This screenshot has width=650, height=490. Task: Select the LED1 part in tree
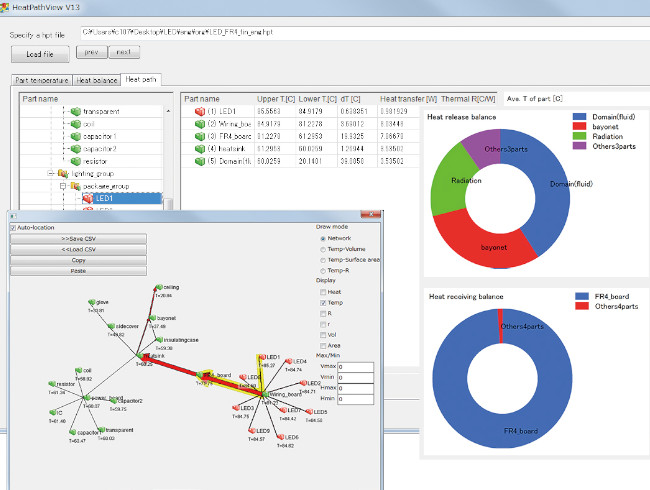click(x=116, y=199)
